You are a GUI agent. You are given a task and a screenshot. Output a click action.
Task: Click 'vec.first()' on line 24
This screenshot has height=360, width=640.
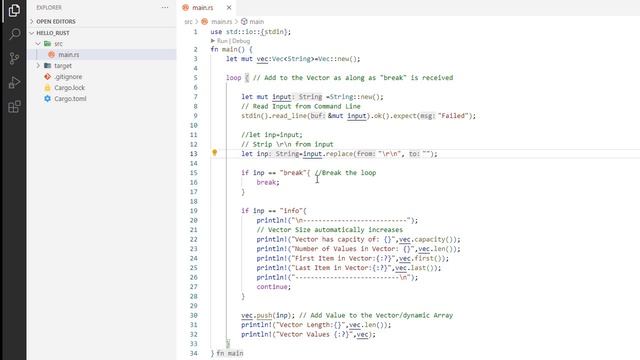tap(422, 258)
